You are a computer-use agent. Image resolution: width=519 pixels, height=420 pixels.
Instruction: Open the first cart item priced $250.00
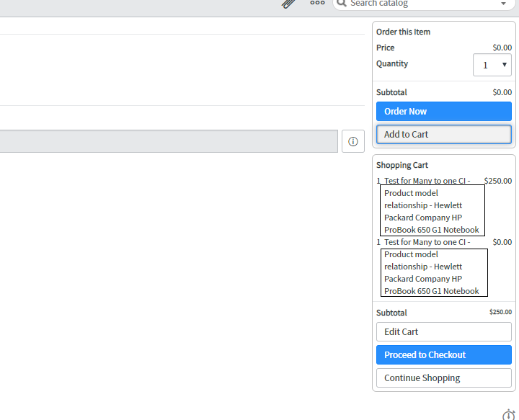pos(431,205)
